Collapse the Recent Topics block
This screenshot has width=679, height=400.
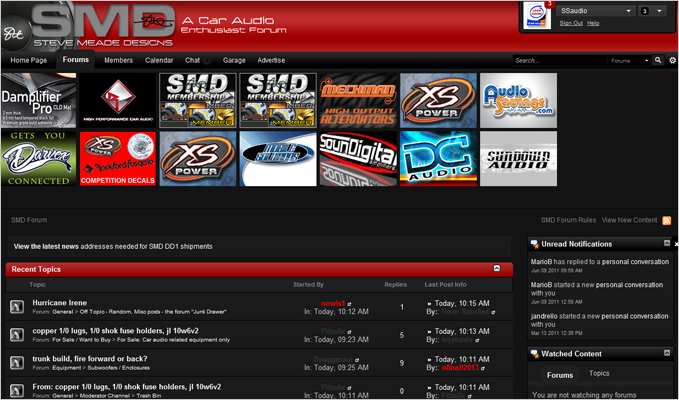[497, 268]
